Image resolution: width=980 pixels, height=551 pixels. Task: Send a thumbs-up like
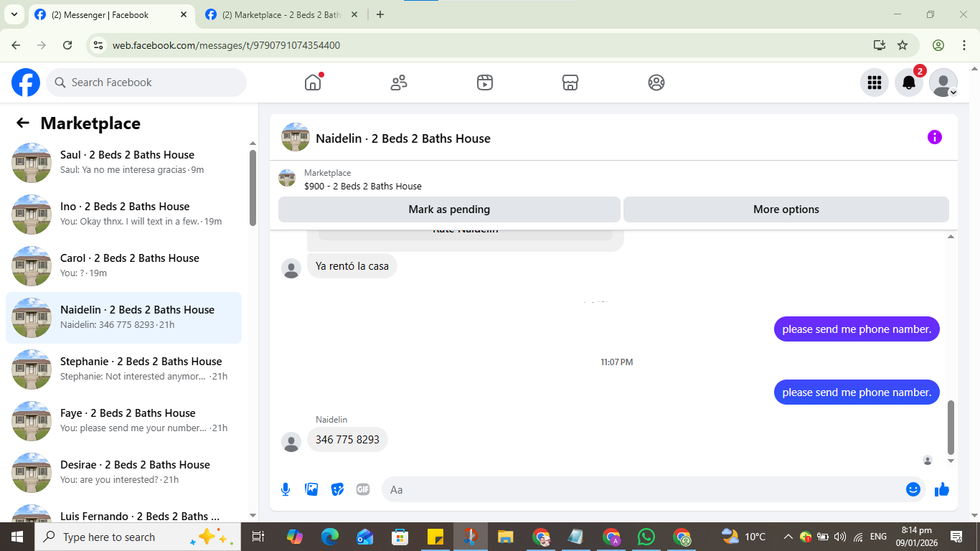point(942,489)
